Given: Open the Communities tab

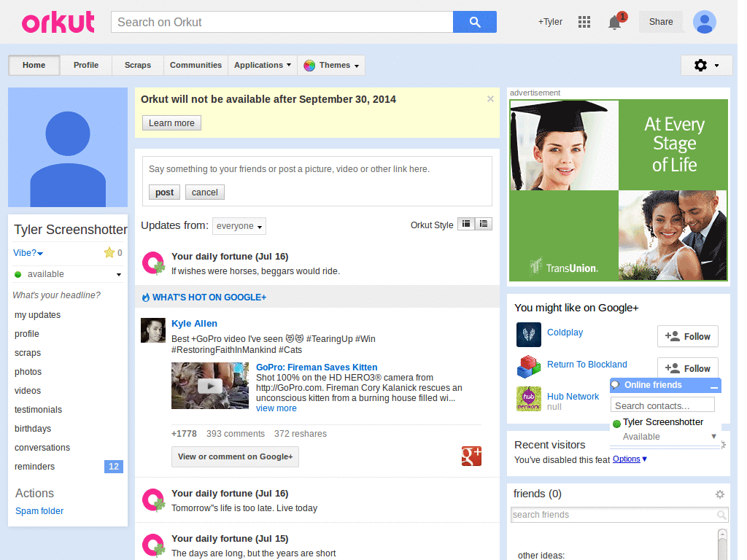Looking at the screenshot, I should click(196, 65).
